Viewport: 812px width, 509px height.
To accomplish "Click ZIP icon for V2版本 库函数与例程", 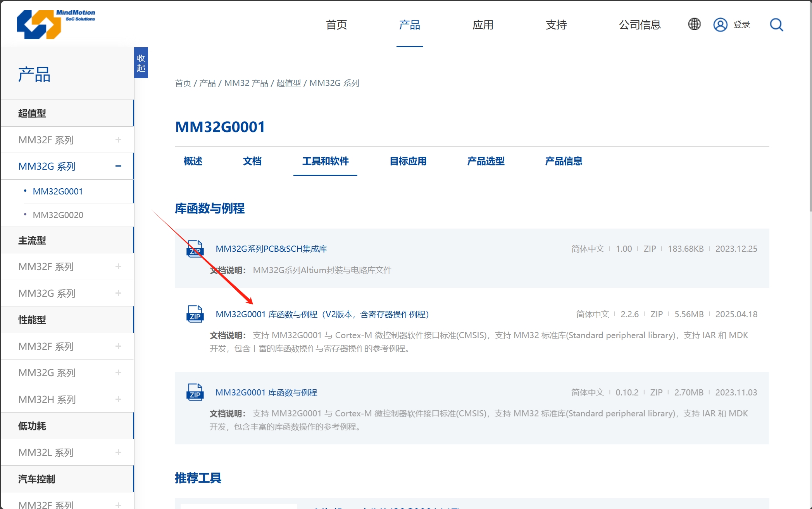I will [195, 314].
